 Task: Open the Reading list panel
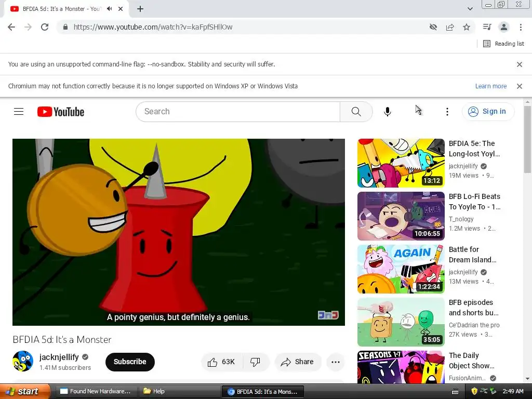[503, 44]
